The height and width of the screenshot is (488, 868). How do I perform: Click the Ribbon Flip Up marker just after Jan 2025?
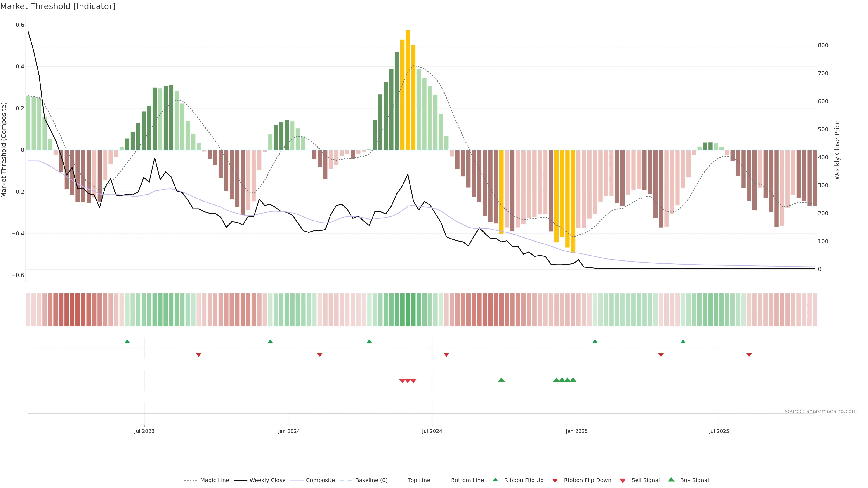(595, 342)
